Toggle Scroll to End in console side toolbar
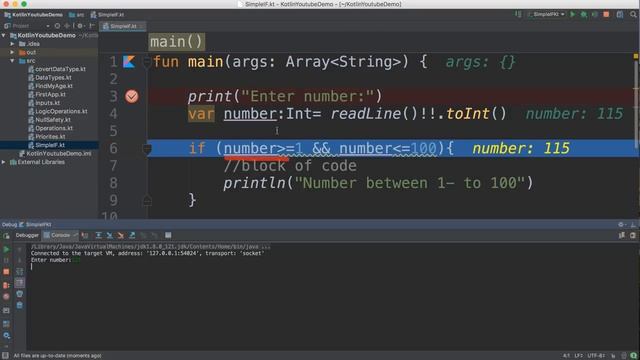 [20, 283]
